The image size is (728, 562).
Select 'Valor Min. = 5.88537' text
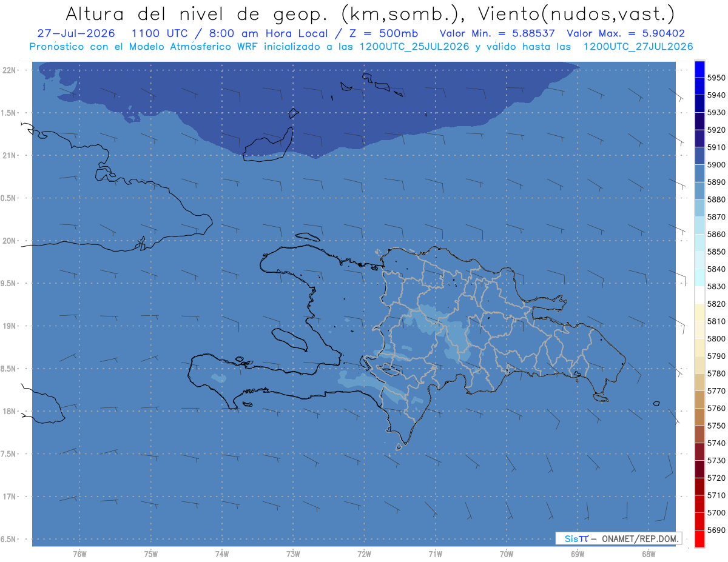[497, 33]
